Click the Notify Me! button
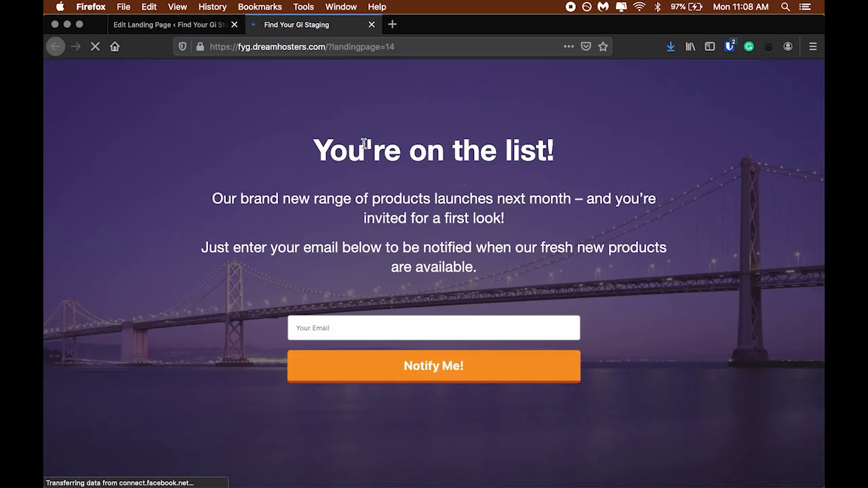This screenshot has width=868, height=488. coord(434,366)
